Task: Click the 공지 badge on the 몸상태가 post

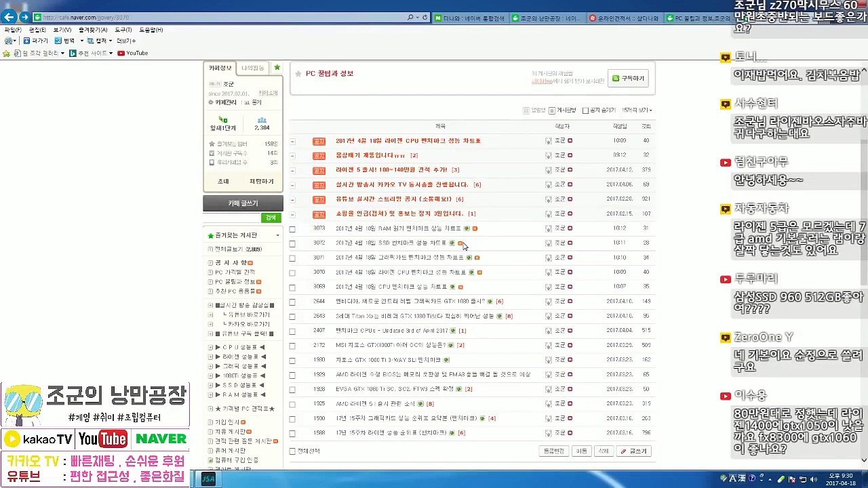Action: 319,155
